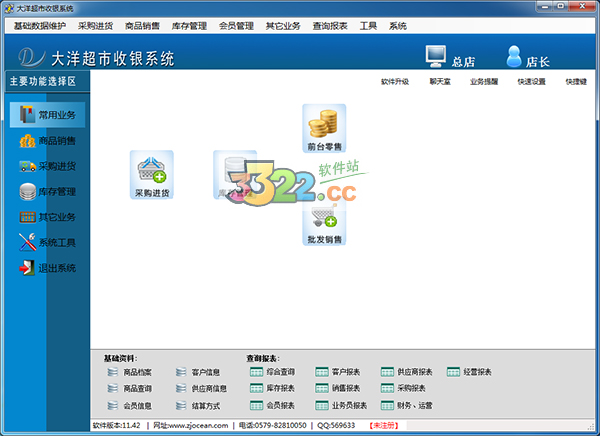Open 会员信息 under 基础资料
600x436 pixels.
130,406
